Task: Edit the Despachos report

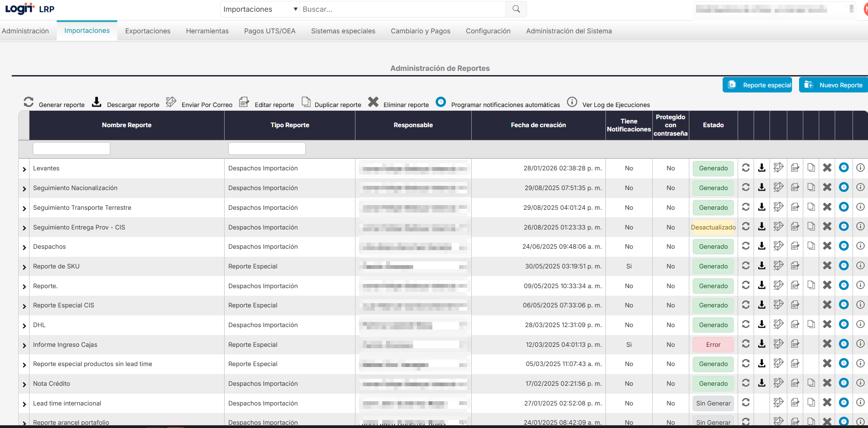Action: click(795, 246)
